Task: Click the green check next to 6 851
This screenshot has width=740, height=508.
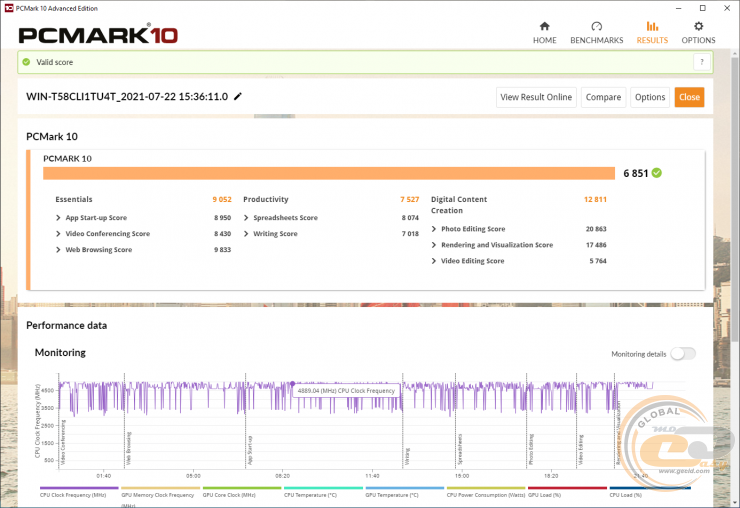Action: 656,173
